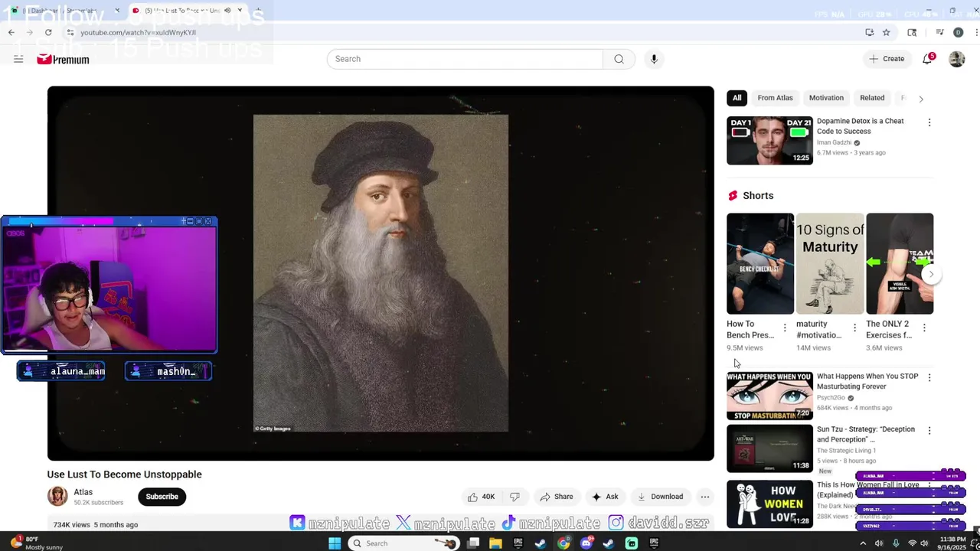
Task: Select the All filter chip
Action: coord(737,98)
